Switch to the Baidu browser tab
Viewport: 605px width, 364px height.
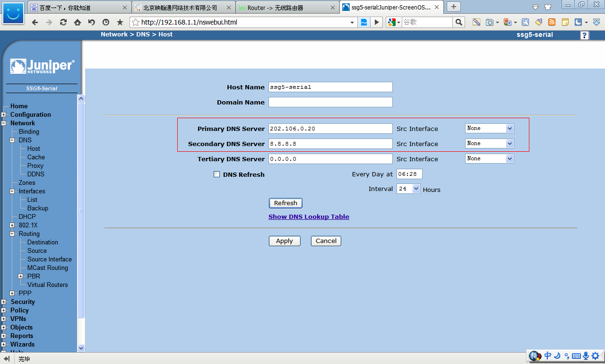click(79, 8)
